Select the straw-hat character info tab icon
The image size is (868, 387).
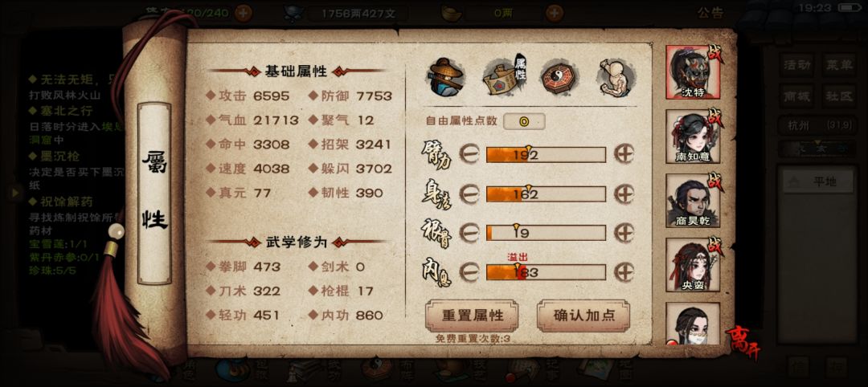(x=445, y=78)
